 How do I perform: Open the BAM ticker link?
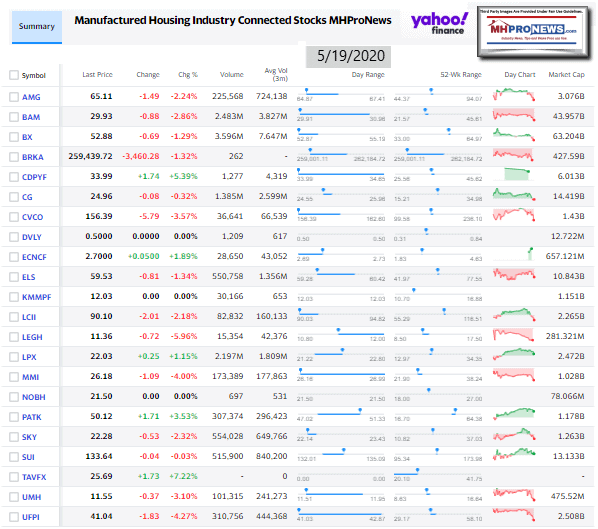pos(31,117)
